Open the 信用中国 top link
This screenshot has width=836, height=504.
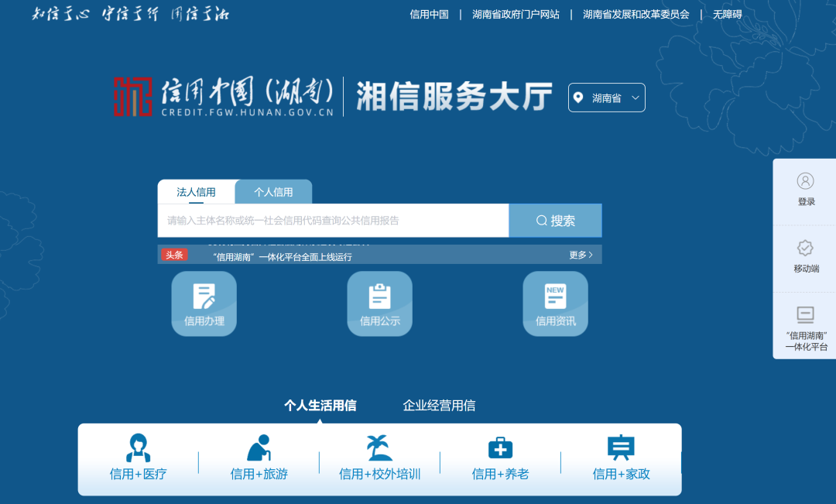(429, 14)
